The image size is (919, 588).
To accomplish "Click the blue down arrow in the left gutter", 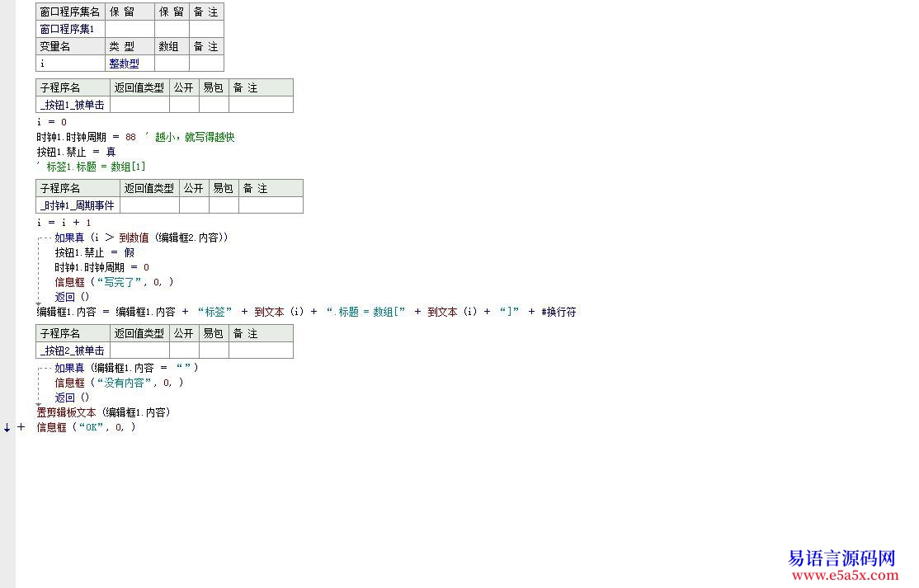I will [7, 427].
